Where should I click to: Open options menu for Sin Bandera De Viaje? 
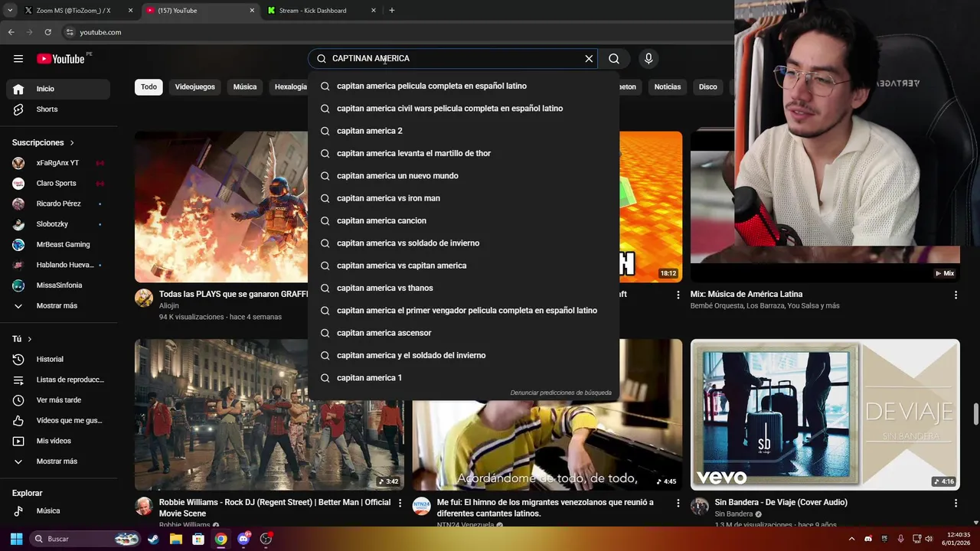tap(955, 503)
